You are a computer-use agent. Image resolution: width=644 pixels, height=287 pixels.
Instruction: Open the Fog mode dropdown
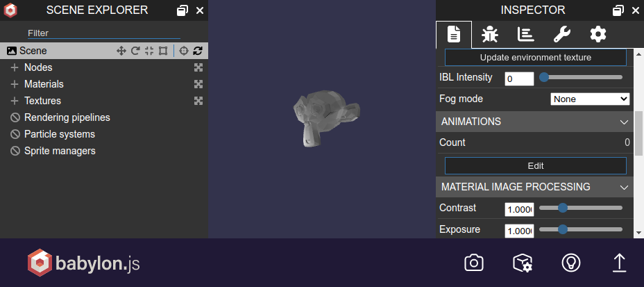click(x=590, y=99)
